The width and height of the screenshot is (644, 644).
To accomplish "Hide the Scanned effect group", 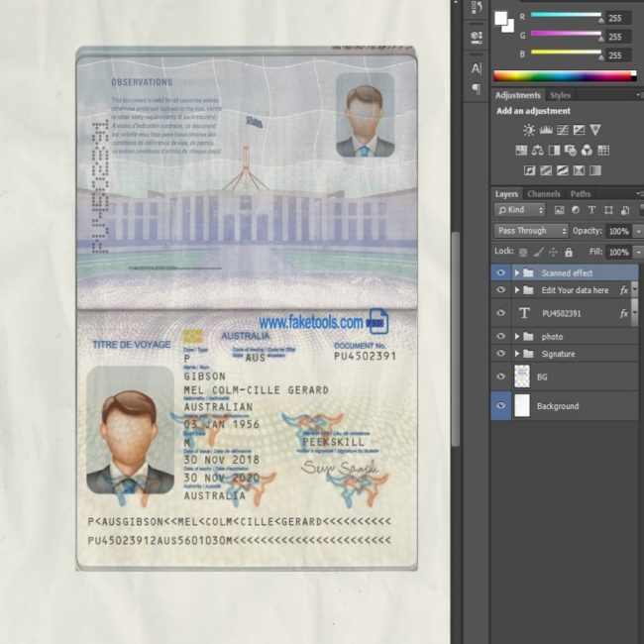I will pos(500,273).
